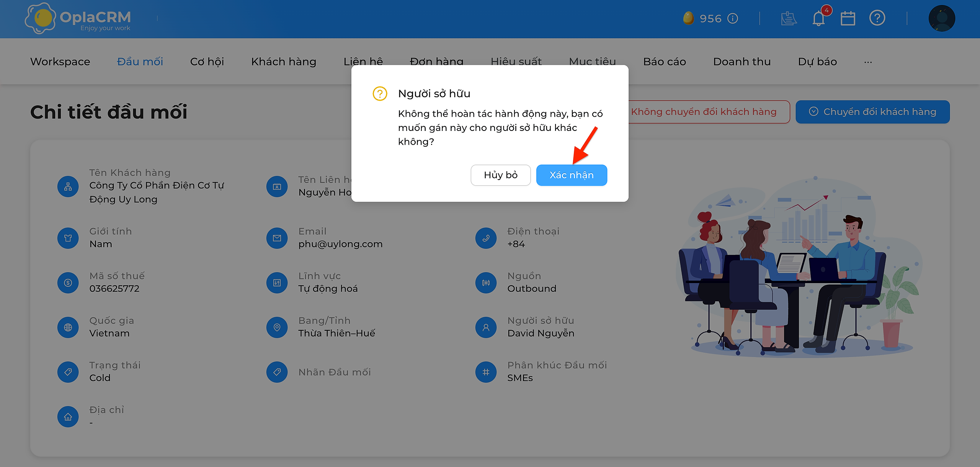The width and height of the screenshot is (980, 467).
Task: Open the Cơ hội tab
Action: coord(207,62)
